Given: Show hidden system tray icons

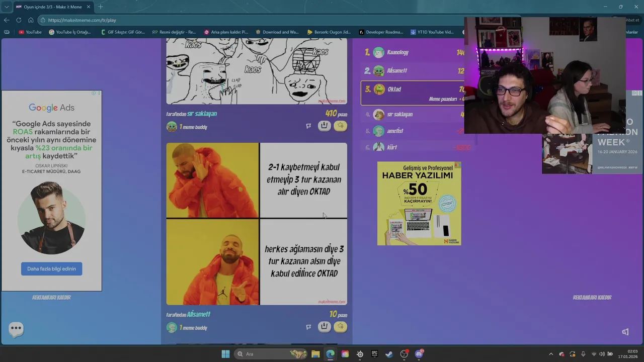Looking at the screenshot, I should (551, 354).
